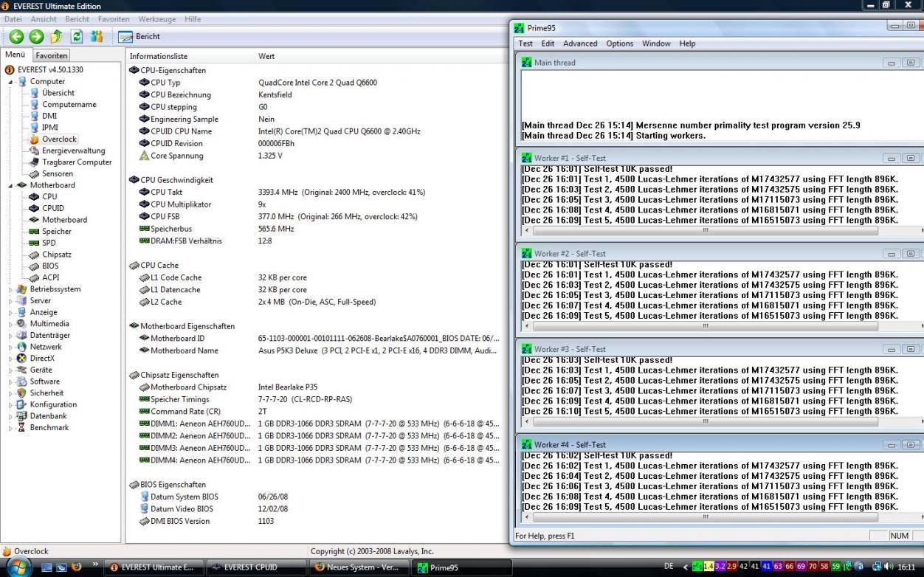Viewport: 924px width, 577px height.
Task: Expand the Netzwerk node
Action: (10, 347)
